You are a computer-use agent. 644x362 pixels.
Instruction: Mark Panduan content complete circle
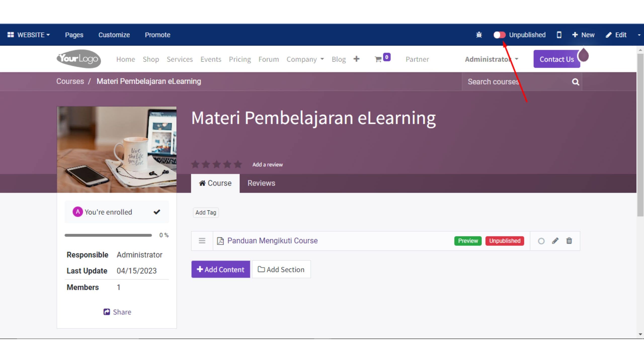(541, 241)
